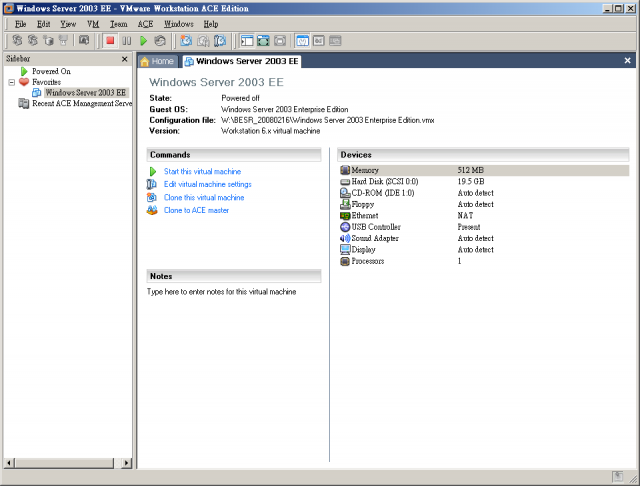Click the status bar icon at bottom right
The image size is (640, 486).
point(618,476)
